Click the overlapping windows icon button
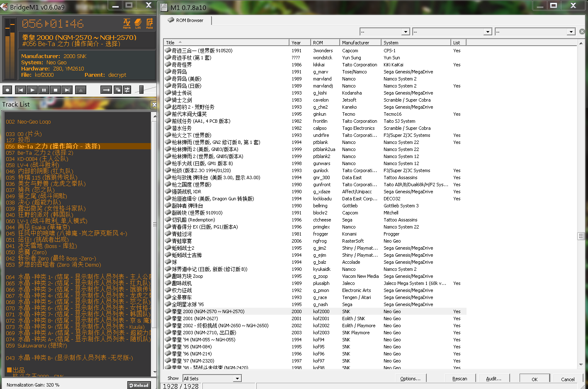The height and width of the screenshot is (389, 588). pyautogui.click(x=118, y=90)
